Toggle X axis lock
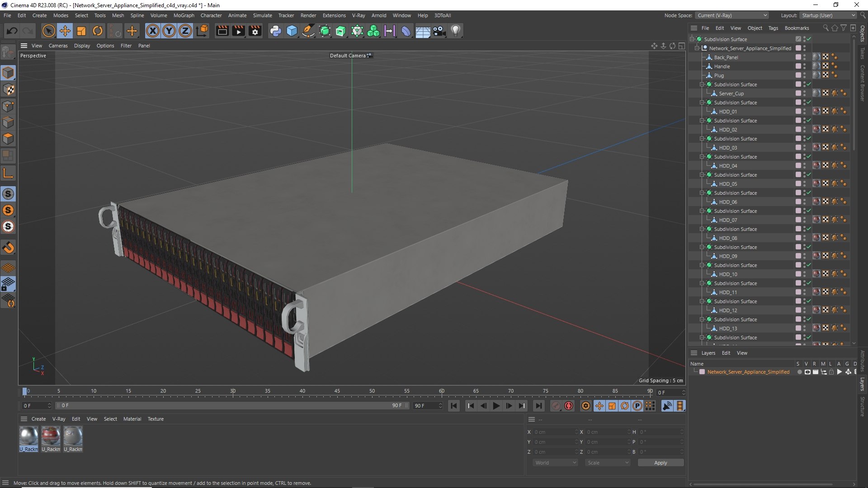Screen dimensions: 868x488 click(153, 31)
